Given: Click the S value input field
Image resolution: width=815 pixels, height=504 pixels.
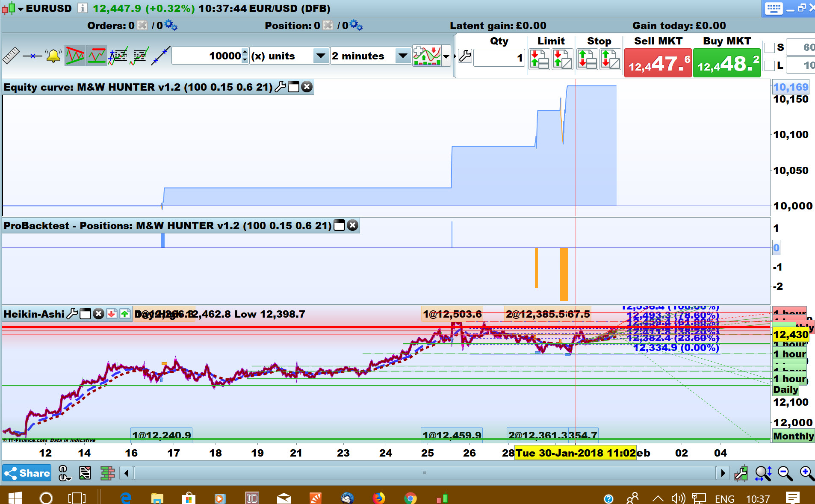Looking at the screenshot, I should (800, 47).
